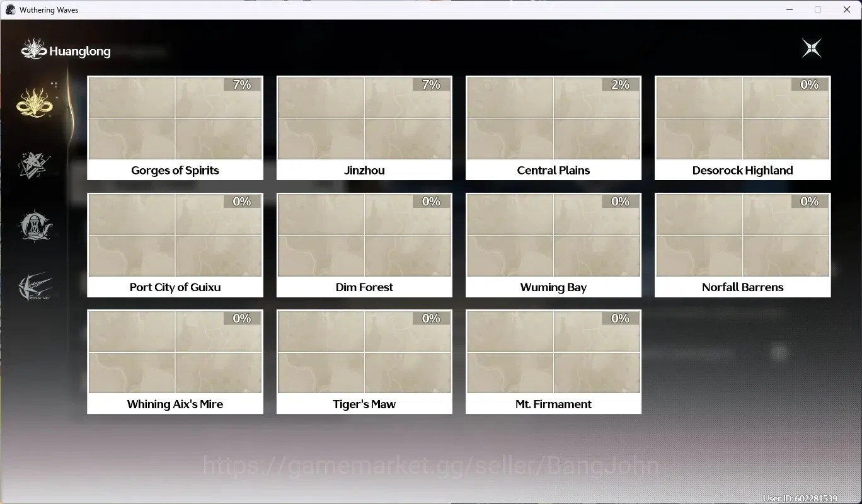Viewport: 862px width, 504px height.
Task: Select the golden Huanglong dragon emblem in sidebar
Action: pyautogui.click(x=36, y=101)
